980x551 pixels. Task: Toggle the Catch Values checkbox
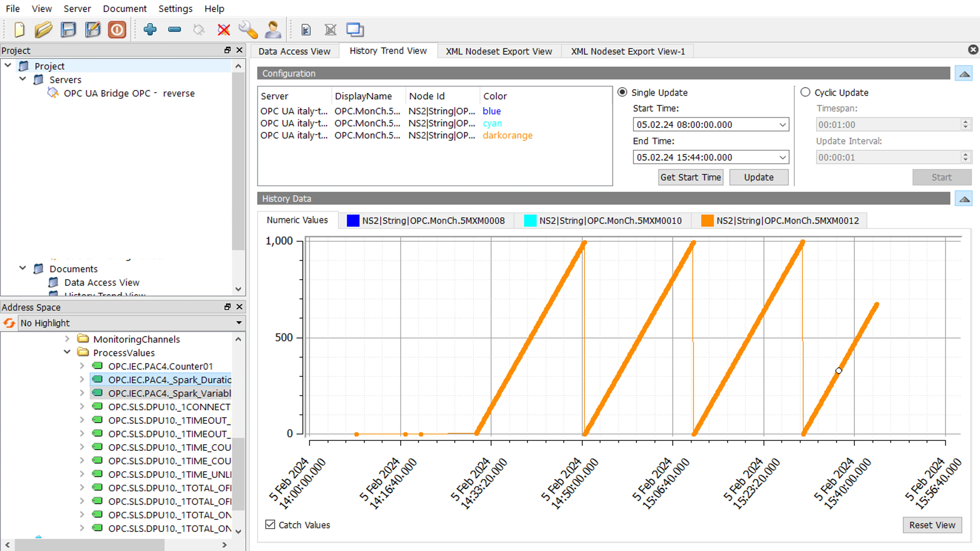(x=270, y=524)
